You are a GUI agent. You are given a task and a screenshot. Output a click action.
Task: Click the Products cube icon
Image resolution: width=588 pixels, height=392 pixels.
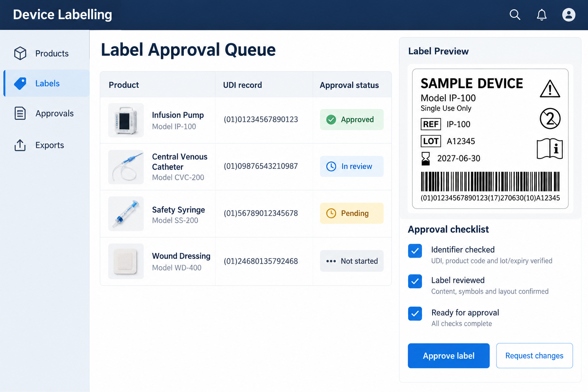coord(20,53)
